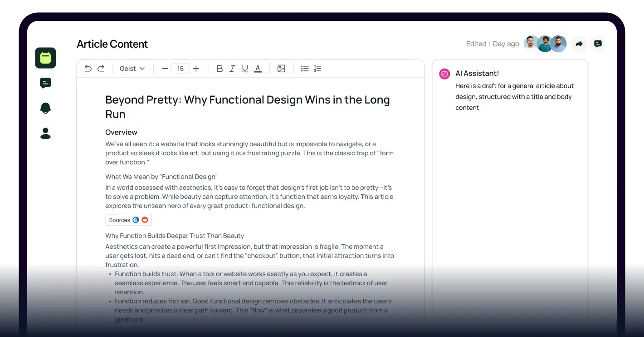The width and height of the screenshot is (644, 337).
Task: Toggle italic formatting
Action: tap(232, 68)
